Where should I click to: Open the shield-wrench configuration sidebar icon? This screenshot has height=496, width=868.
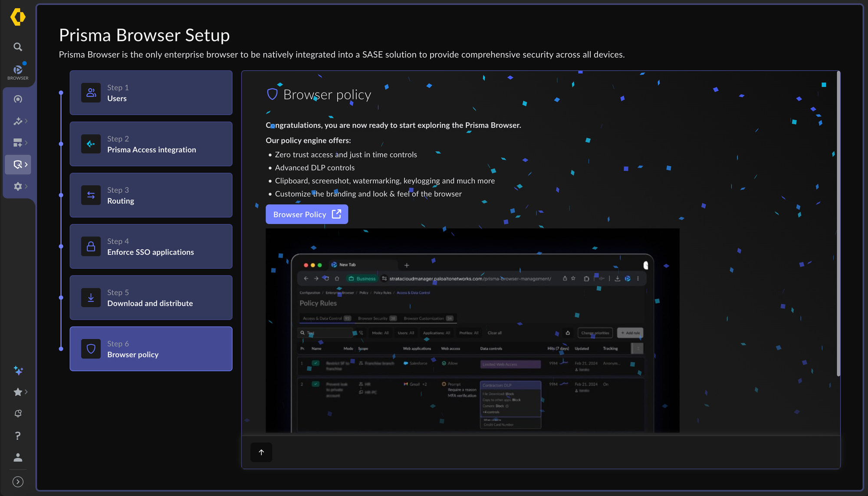pos(18,165)
